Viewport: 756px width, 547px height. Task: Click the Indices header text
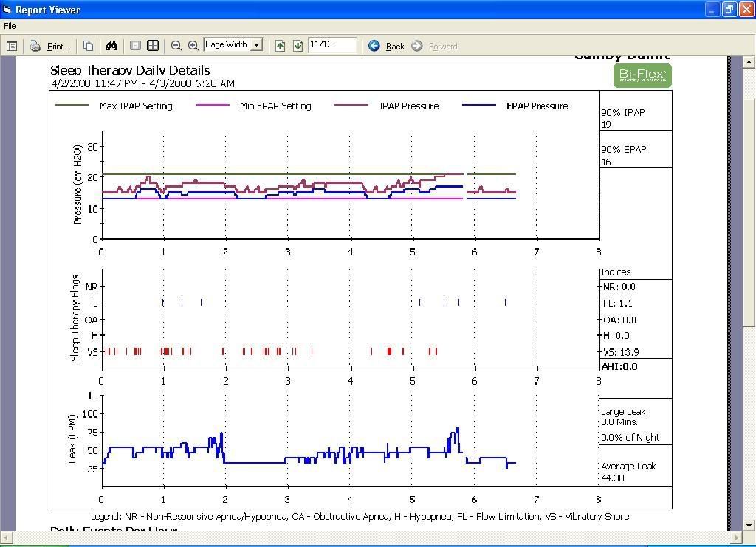point(616,272)
